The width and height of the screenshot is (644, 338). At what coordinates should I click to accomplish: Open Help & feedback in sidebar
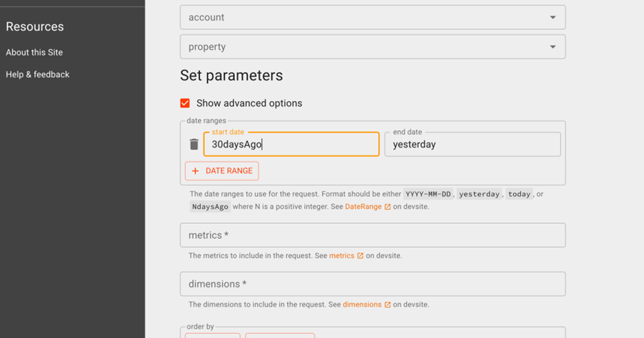(38, 75)
